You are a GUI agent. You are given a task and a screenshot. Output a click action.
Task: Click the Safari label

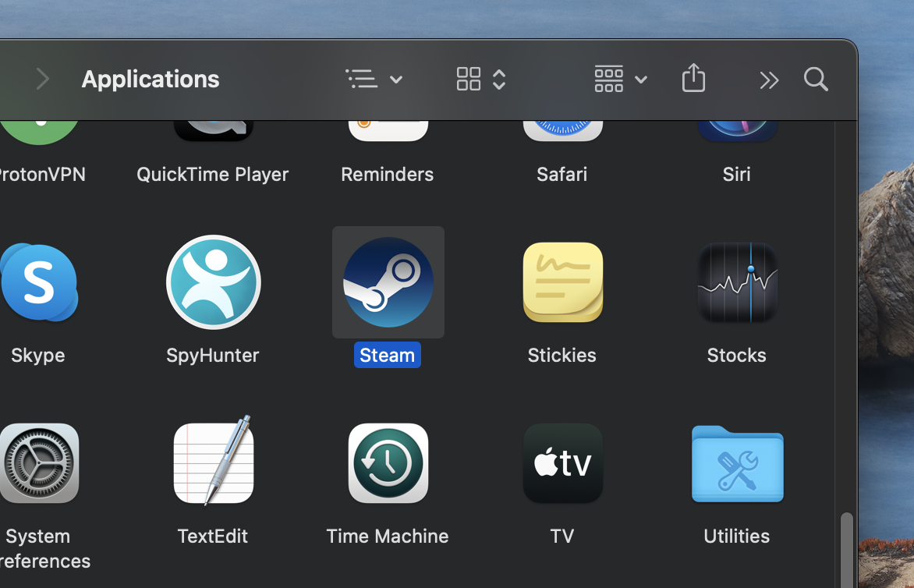(562, 174)
